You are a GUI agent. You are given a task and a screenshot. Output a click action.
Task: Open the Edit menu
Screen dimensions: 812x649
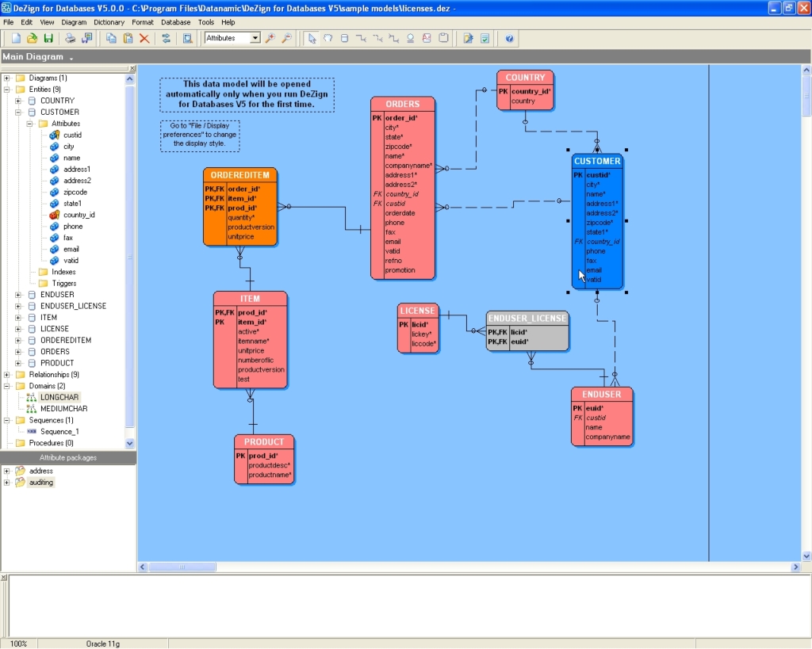[26, 22]
